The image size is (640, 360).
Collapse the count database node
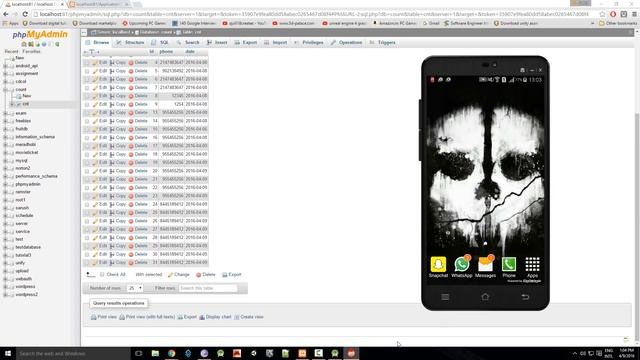click(6, 90)
